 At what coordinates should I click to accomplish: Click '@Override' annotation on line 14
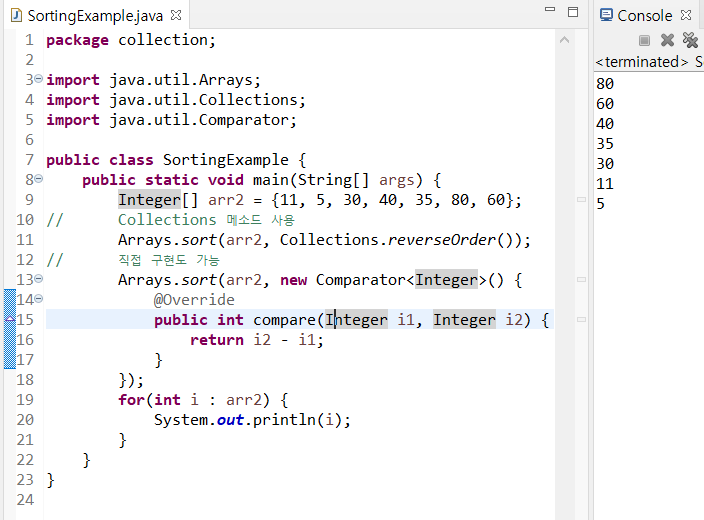tap(194, 300)
